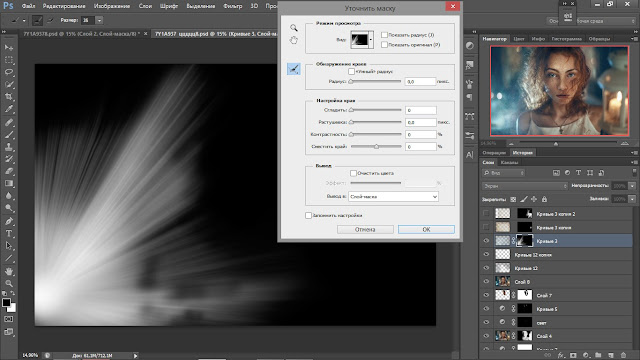
Task: Select the Blur tool
Action: pos(9,196)
